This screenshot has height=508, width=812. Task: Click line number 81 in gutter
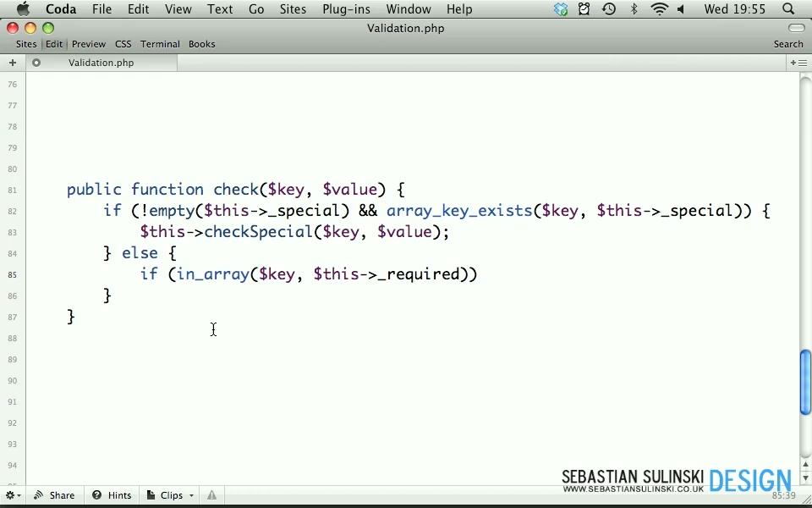tap(13, 190)
